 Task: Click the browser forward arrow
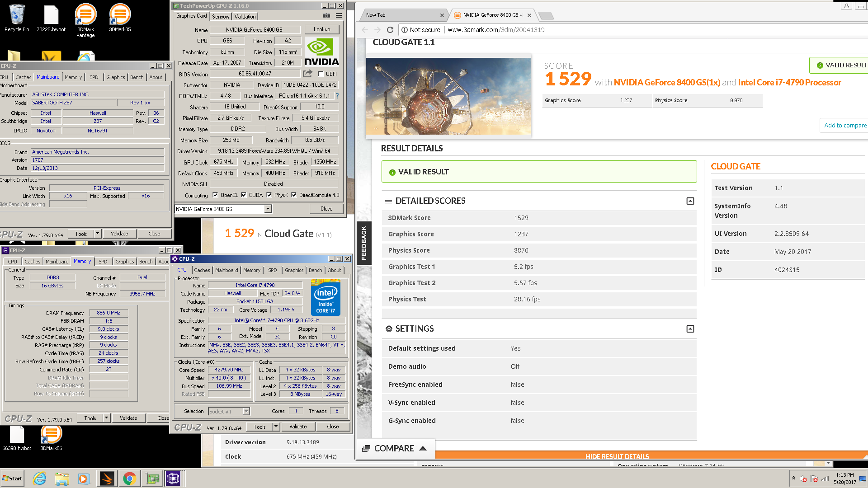point(377,30)
